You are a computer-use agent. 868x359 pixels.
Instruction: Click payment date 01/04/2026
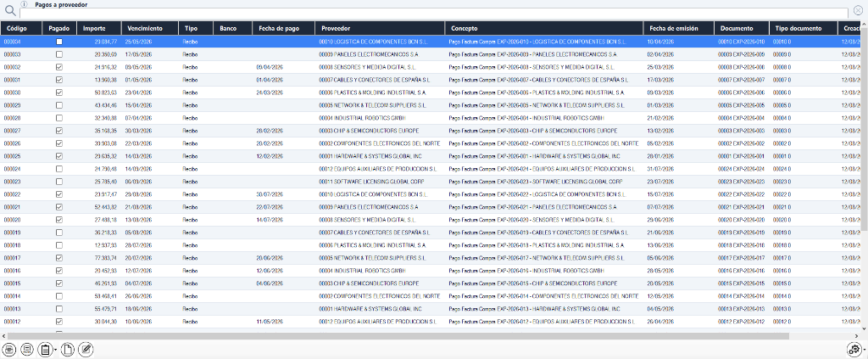coord(270,80)
